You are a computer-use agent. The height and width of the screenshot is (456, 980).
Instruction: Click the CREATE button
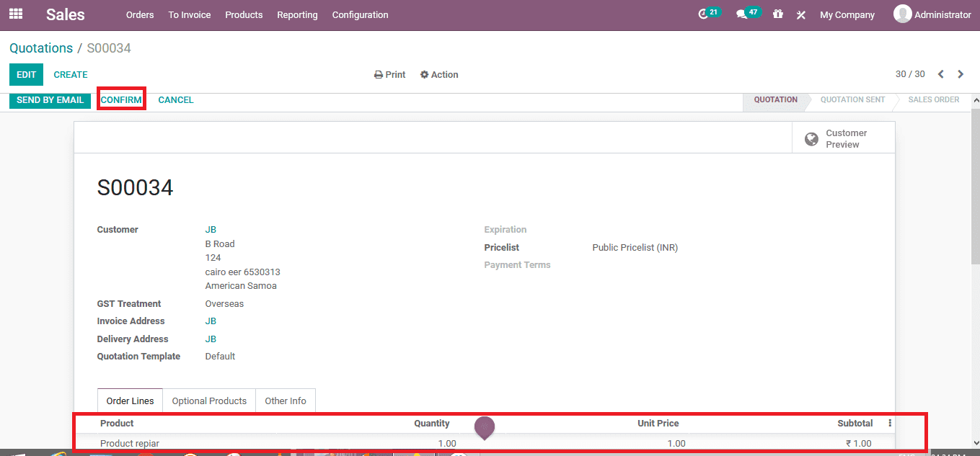click(71, 75)
